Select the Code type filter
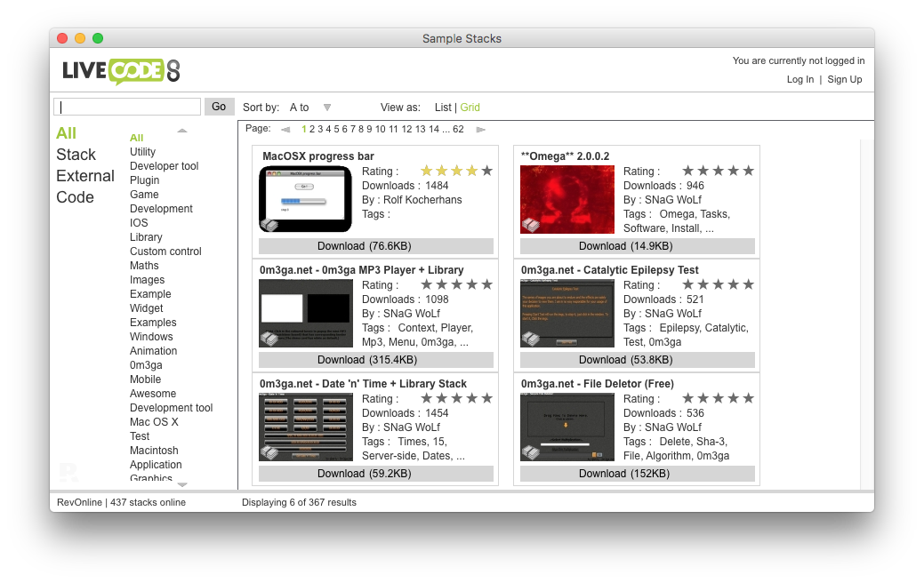924x583 pixels. pos(75,196)
